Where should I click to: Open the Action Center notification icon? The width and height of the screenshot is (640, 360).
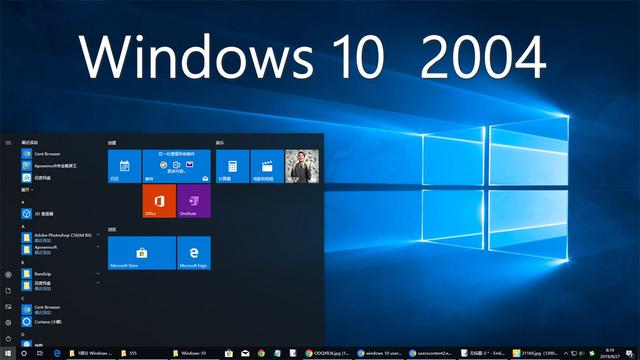(629, 353)
